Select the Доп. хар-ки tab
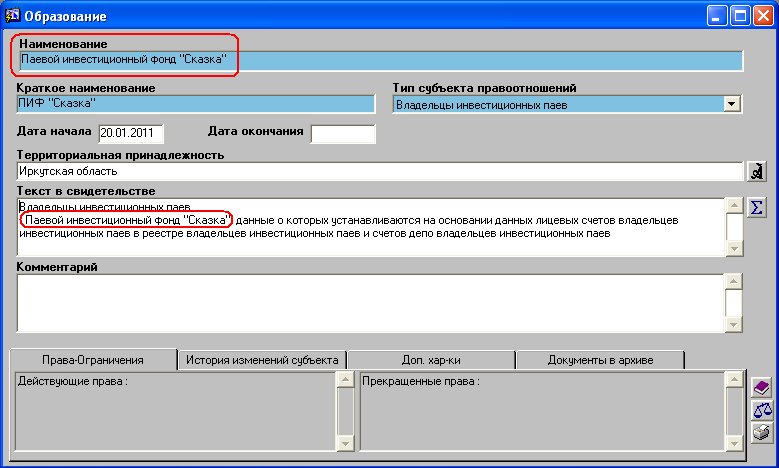The height and width of the screenshot is (468, 779). pyautogui.click(x=431, y=360)
